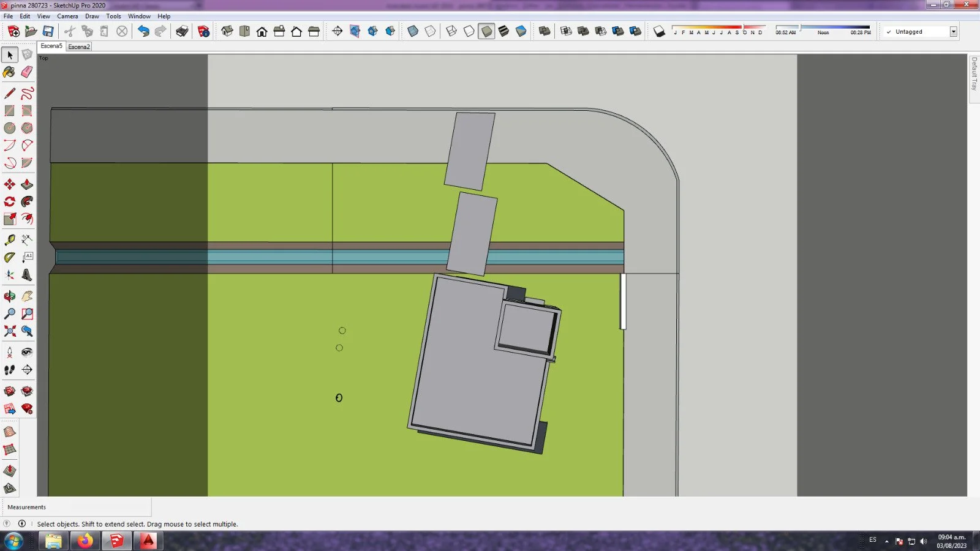980x551 pixels.
Task: Select the Eraser tool
Action: (x=27, y=72)
